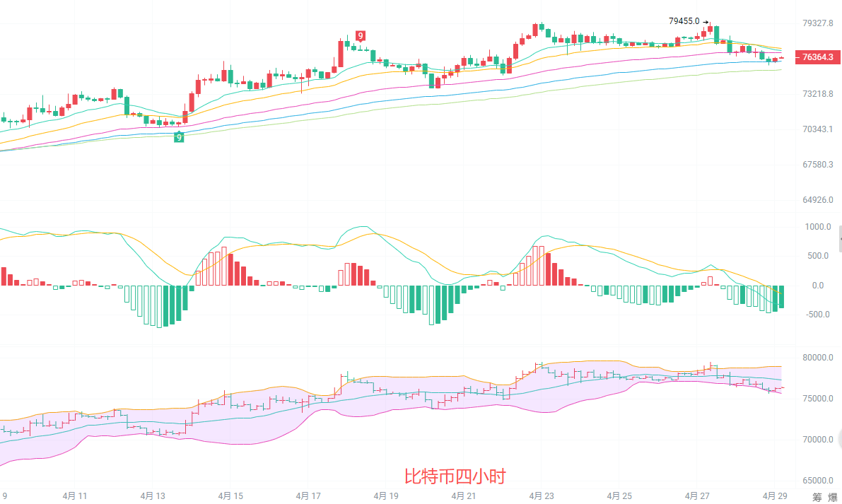Open the 筹 chip distribution button

pyautogui.click(x=817, y=498)
